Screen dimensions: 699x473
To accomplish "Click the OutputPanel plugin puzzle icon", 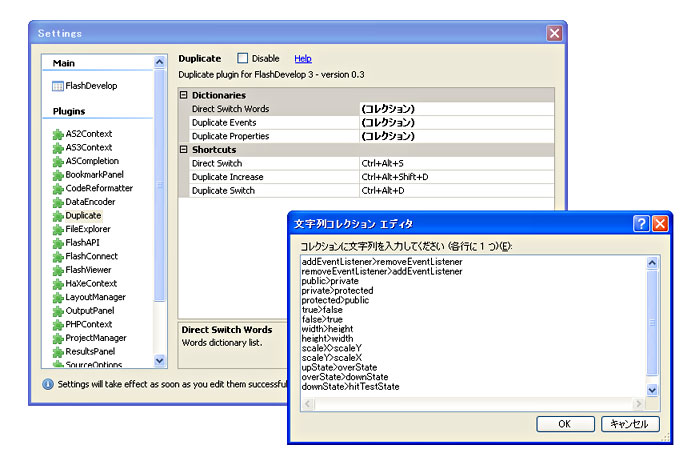I will pyautogui.click(x=58, y=311).
